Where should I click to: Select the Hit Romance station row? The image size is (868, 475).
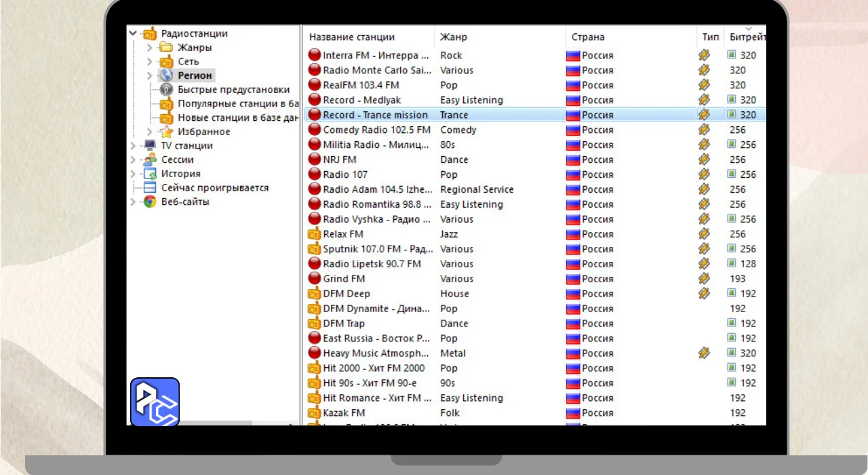point(535,398)
